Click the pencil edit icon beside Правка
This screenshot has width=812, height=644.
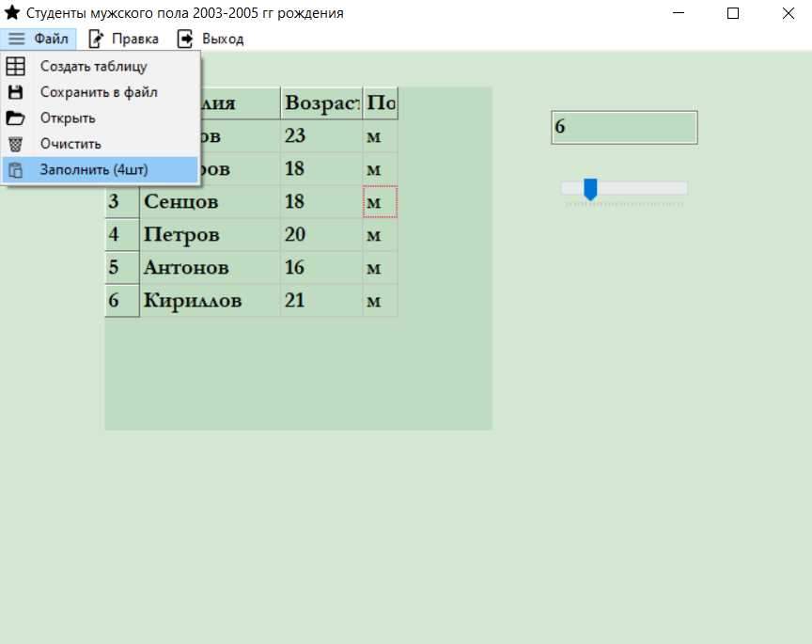tap(96, 39)
